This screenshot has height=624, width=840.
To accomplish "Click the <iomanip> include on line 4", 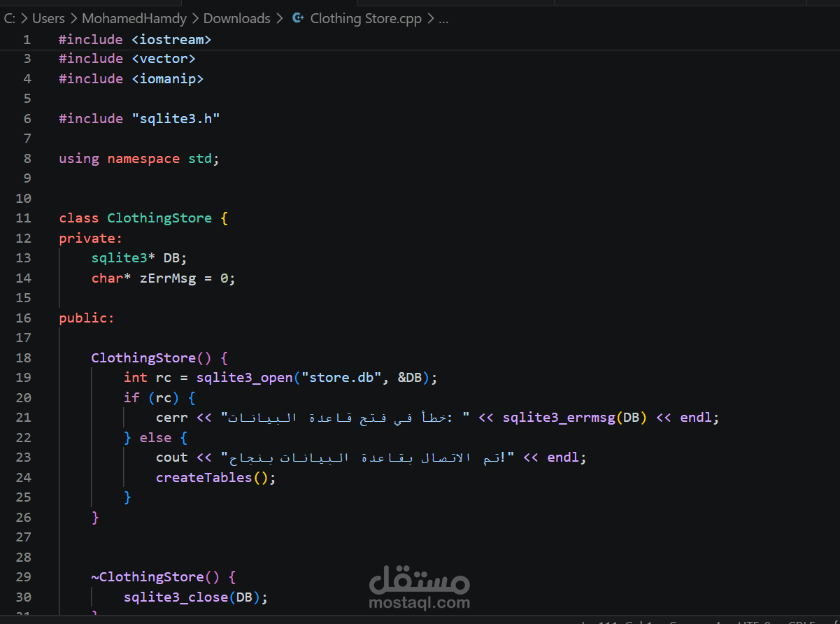I will coord(168,79).
